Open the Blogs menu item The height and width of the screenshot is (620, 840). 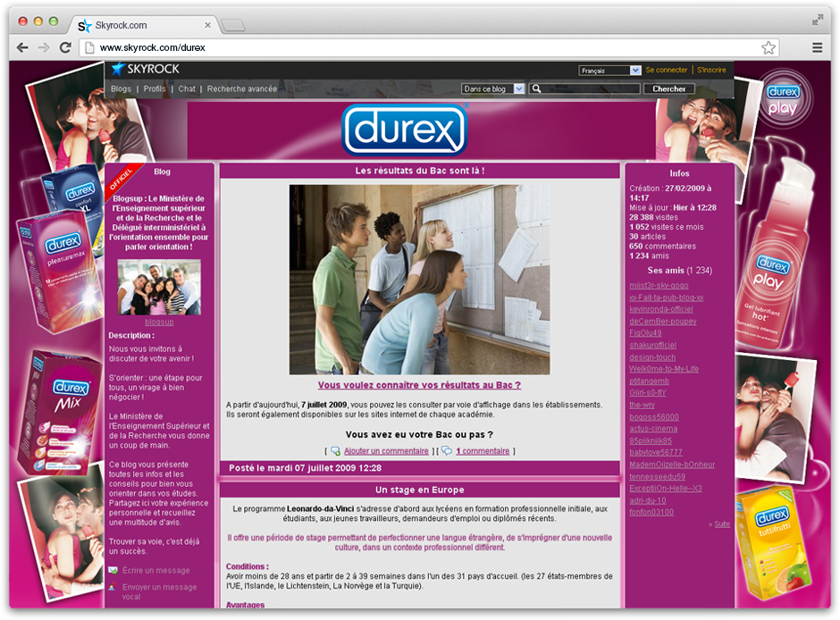point(121,89)
